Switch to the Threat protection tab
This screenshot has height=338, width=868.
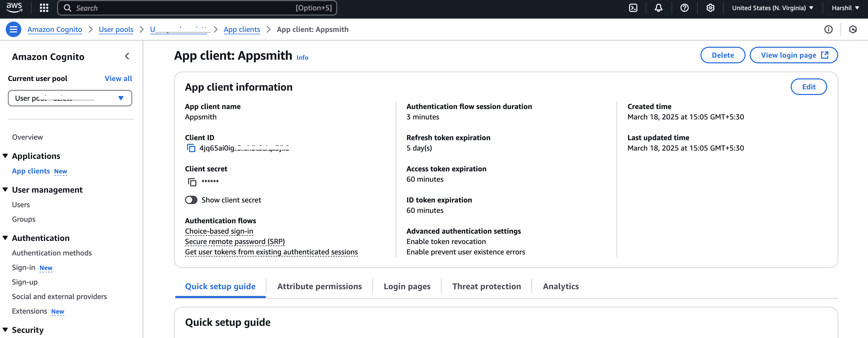[486, 286]
